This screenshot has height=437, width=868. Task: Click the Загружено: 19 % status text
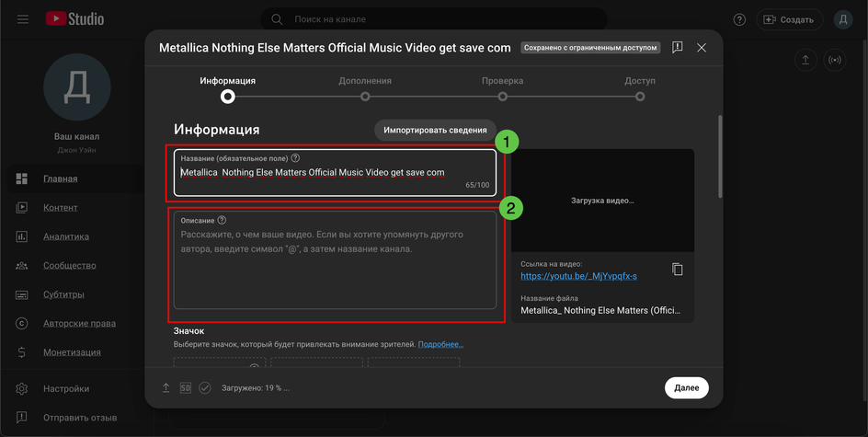click(256, 388)
